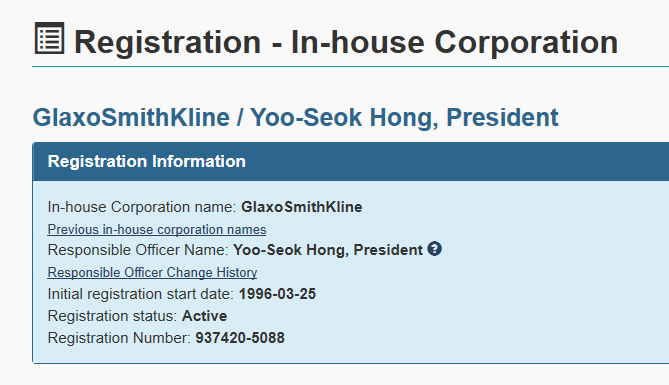Select the bold GlaxoSmithKline corporation name value
The width and height of the screenshot is (669, 385).
tap(302, 207)
